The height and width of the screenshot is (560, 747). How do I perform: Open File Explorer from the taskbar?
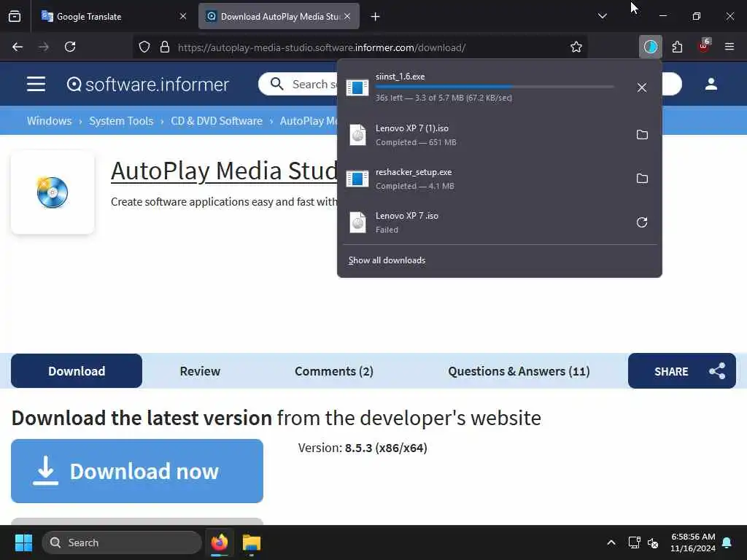(x=252, y=542)
